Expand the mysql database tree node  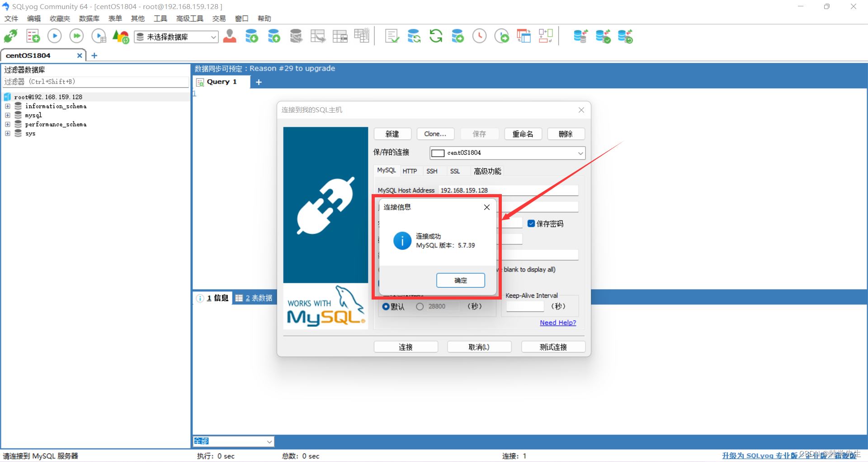(8, 115)
